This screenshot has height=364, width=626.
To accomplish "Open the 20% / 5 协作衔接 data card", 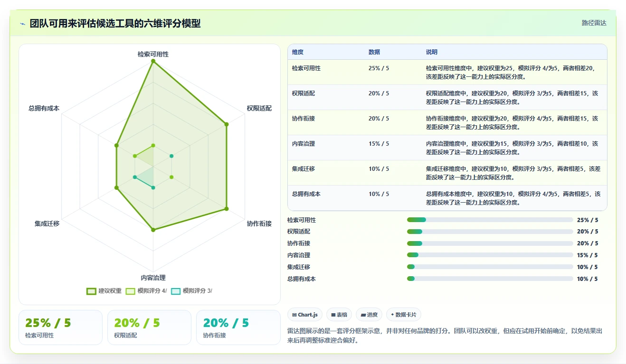I will pyautogui.click(x=238, y=327).
